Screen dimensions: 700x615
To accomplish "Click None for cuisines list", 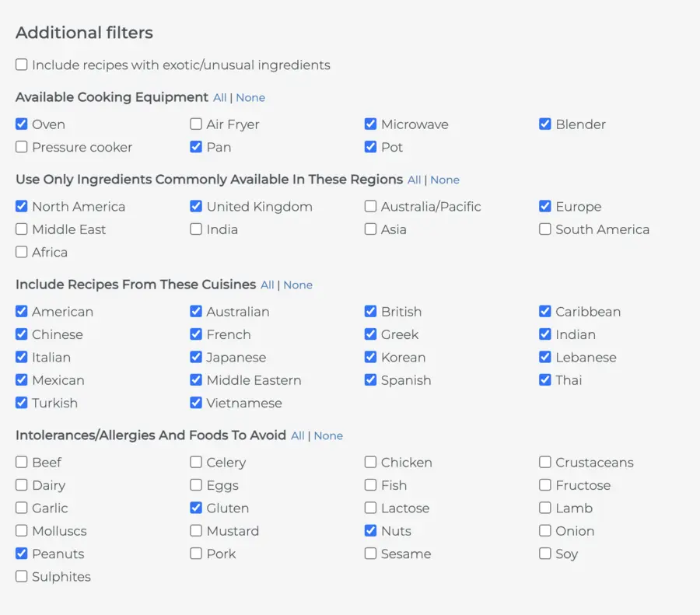I will pos(298,285).
